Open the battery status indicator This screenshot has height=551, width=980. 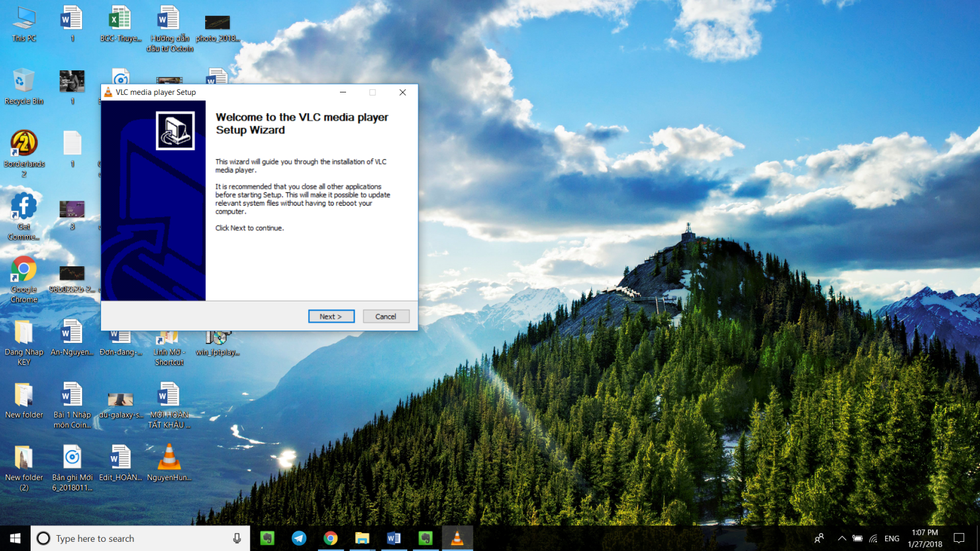click(858, 539)
